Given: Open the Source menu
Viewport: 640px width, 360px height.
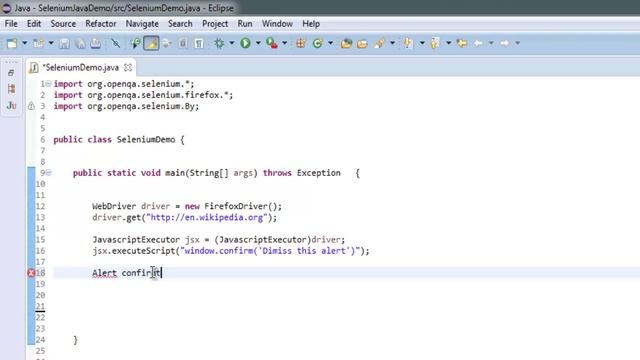Looking at the screenshot, I should pos(63,24).
